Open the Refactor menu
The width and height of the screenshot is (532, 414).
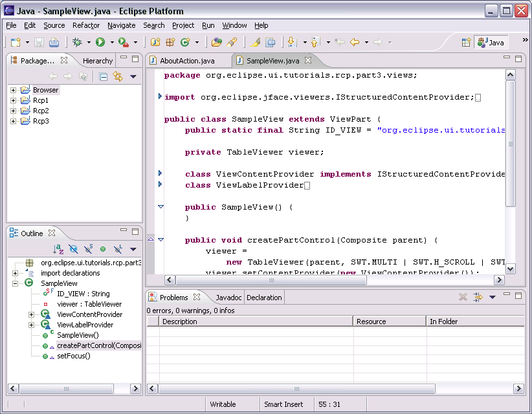tap(85, 25)
